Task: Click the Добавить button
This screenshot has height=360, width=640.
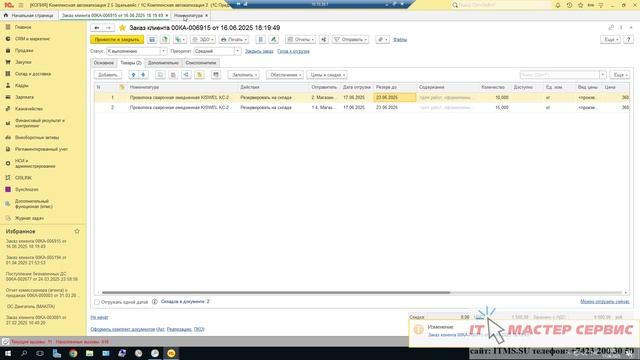Action: click(x=108, y=75)
